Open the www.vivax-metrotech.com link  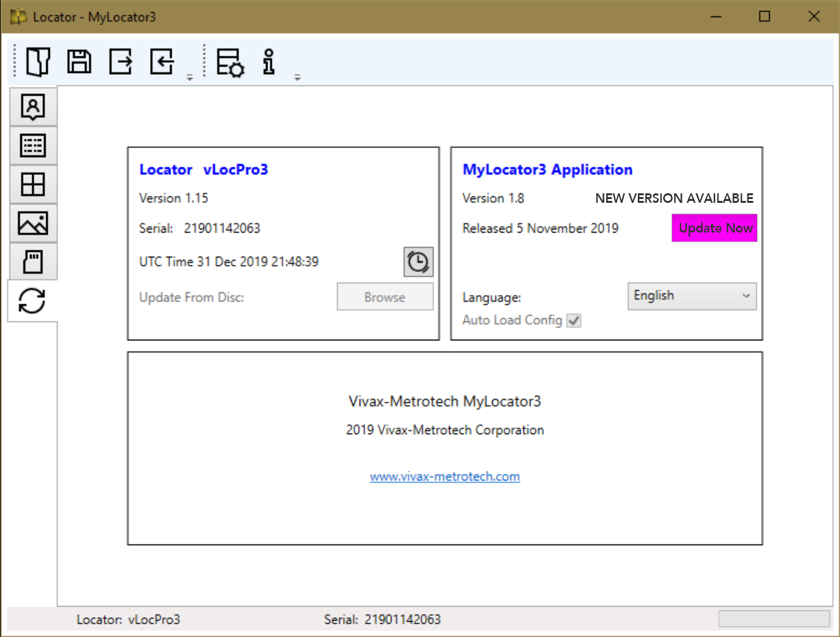[445, 477]
